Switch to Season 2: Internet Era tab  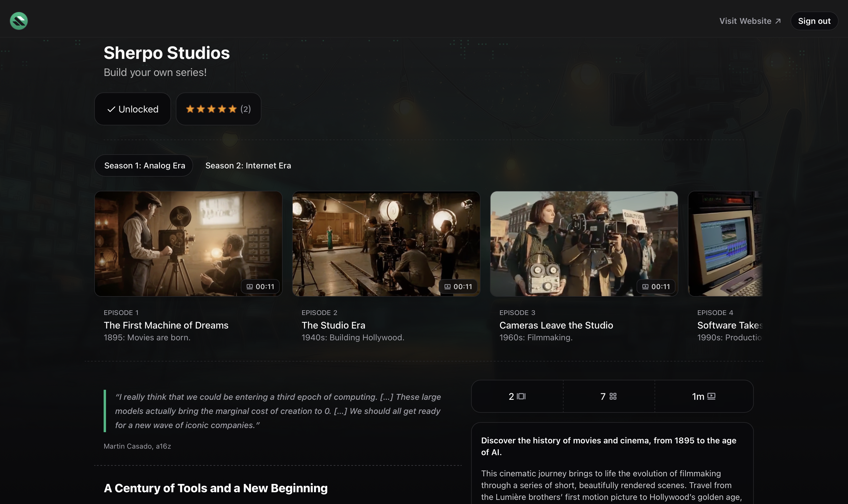(x=248, y=165)
